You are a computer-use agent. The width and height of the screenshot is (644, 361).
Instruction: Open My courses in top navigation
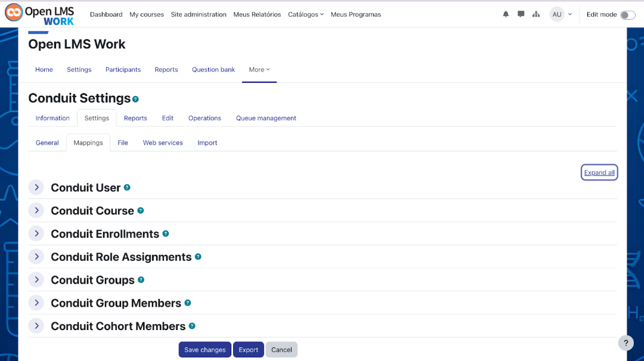tap(147, 14)
